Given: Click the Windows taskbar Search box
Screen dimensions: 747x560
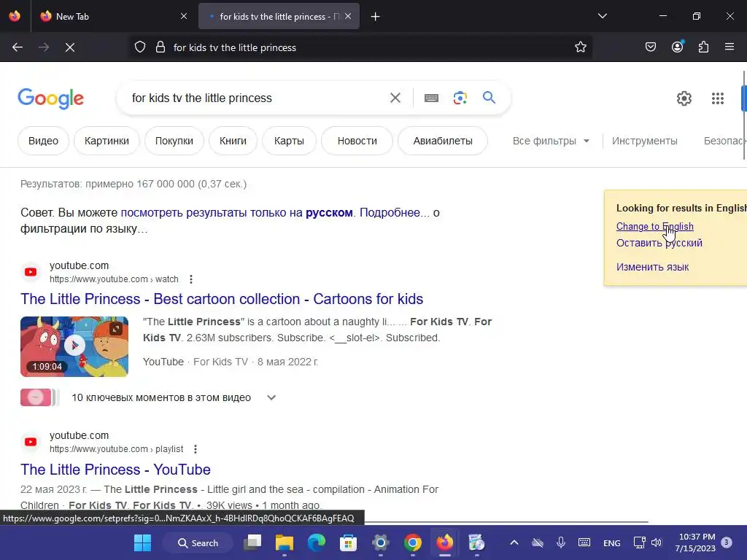Looking at the screenshot, I should [x=198, y=542].
